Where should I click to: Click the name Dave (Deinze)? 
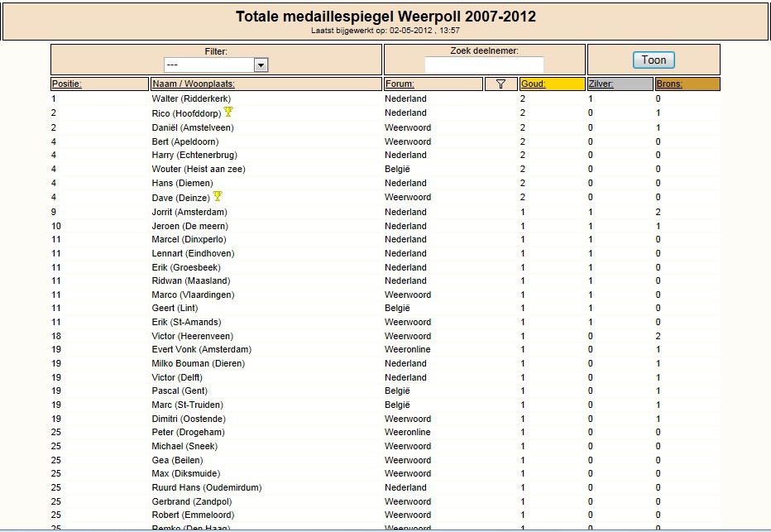tap(181, 198)
